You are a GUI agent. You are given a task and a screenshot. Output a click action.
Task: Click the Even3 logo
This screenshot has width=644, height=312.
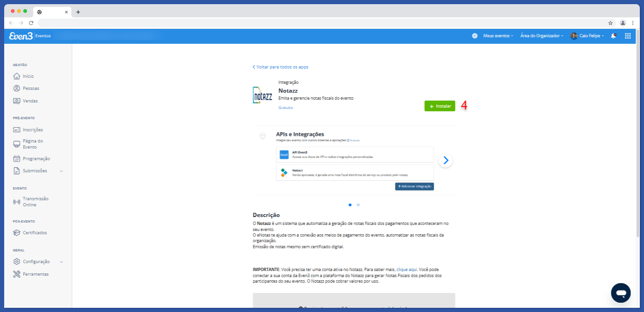pos(21,36)
